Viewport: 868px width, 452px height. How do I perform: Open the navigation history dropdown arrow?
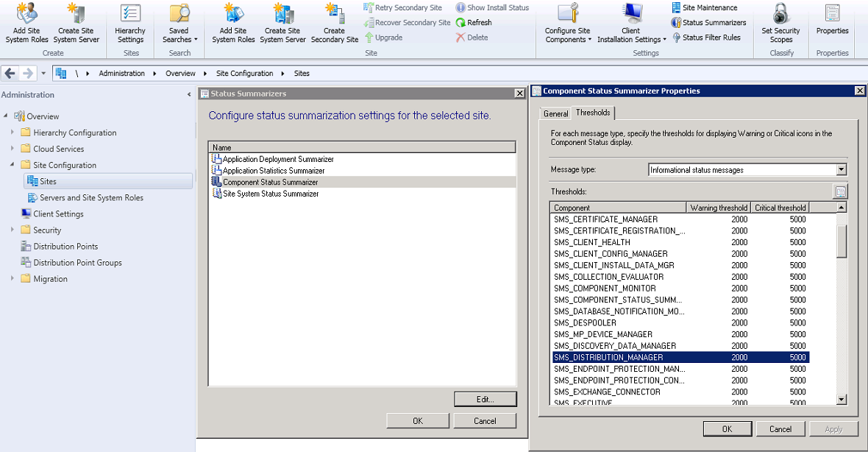point(43,73)
